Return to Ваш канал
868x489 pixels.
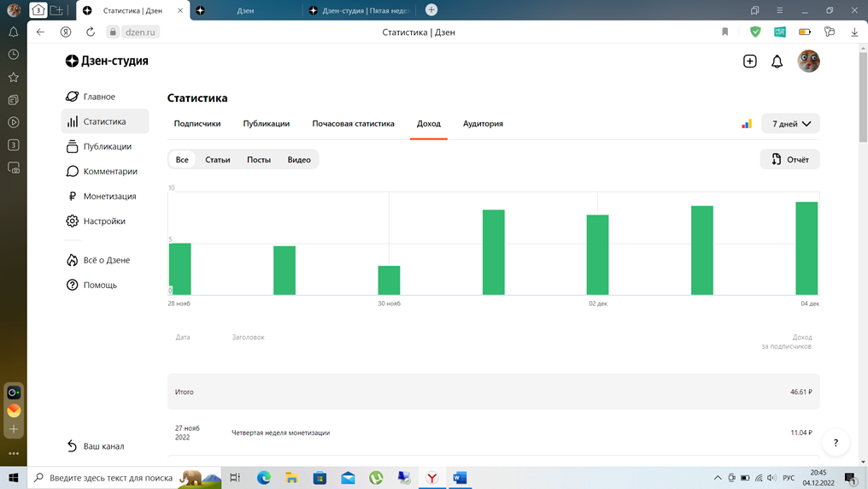[95, 445]
